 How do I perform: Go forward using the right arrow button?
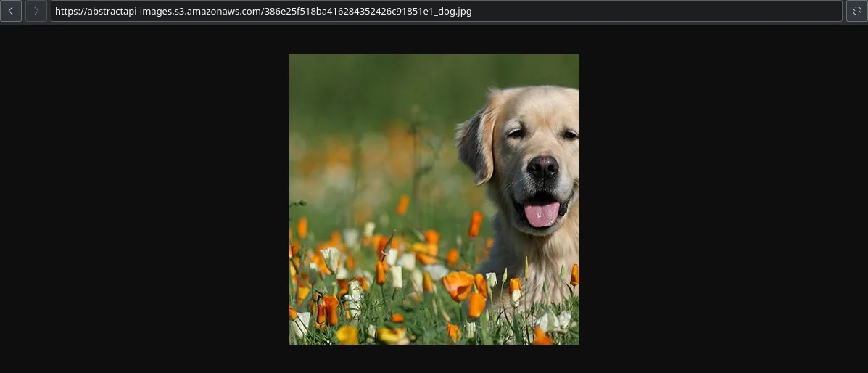36,11
